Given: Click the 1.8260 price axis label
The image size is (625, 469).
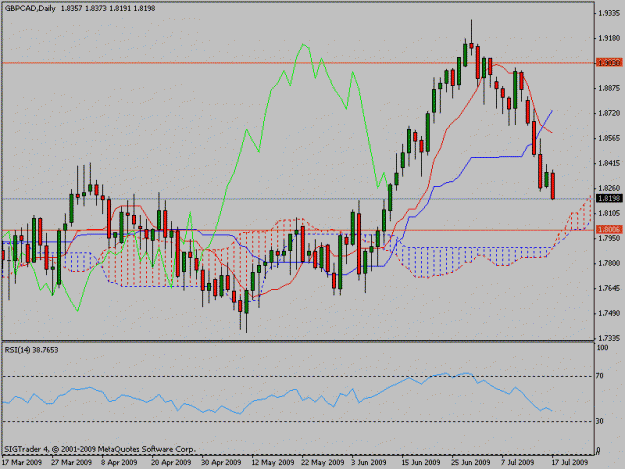Looking at the screenshot, I should click(609, 188).
